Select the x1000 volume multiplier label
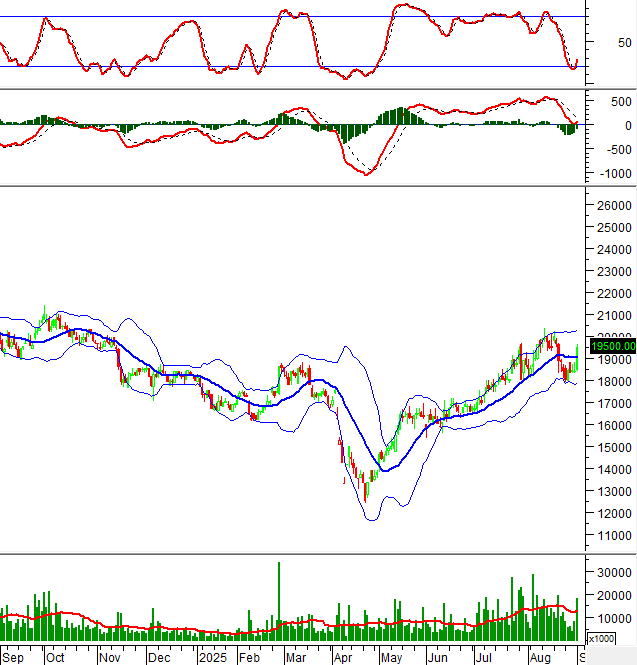The width and height of the screenshot is (637, 665). [601, 638]
